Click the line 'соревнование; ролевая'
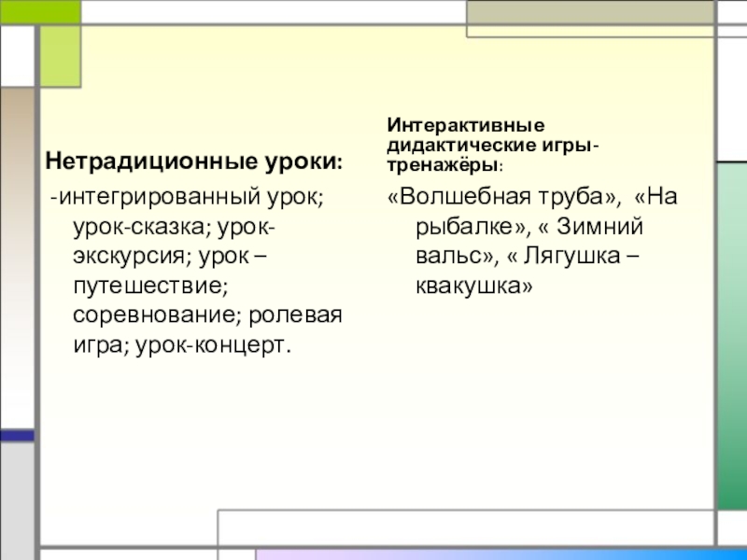Image resolution: width=747 pixels, height=560 pixels. click(x=207, y=315)
